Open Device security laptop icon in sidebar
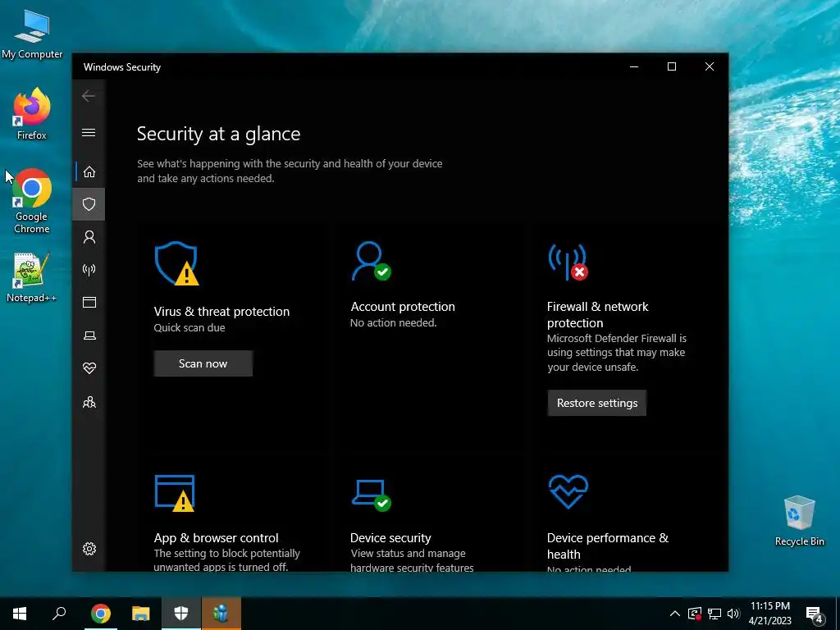 pyautogui.click(x=89, y=336)
